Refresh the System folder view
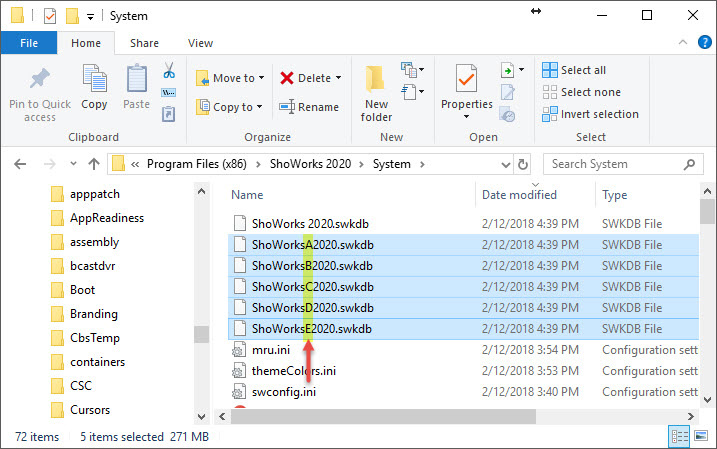Viewport: 717px width, 449px height. click(523, 164)
